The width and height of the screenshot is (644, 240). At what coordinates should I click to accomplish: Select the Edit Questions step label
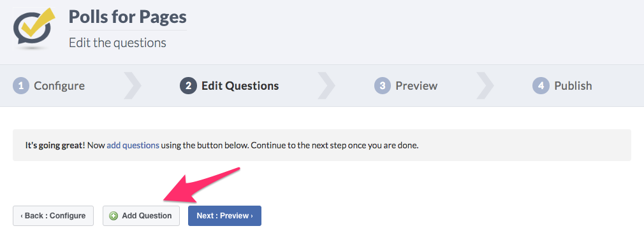(240, 86)
